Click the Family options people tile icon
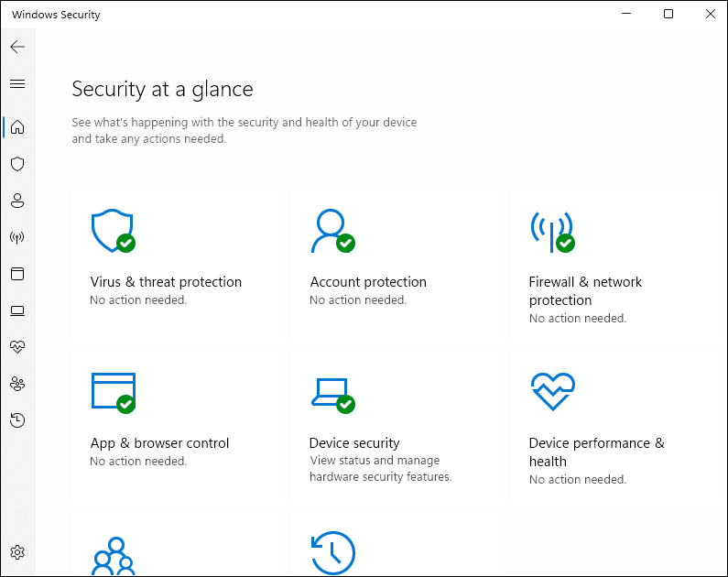Screen dimensions: 728x577 point(114,556)
